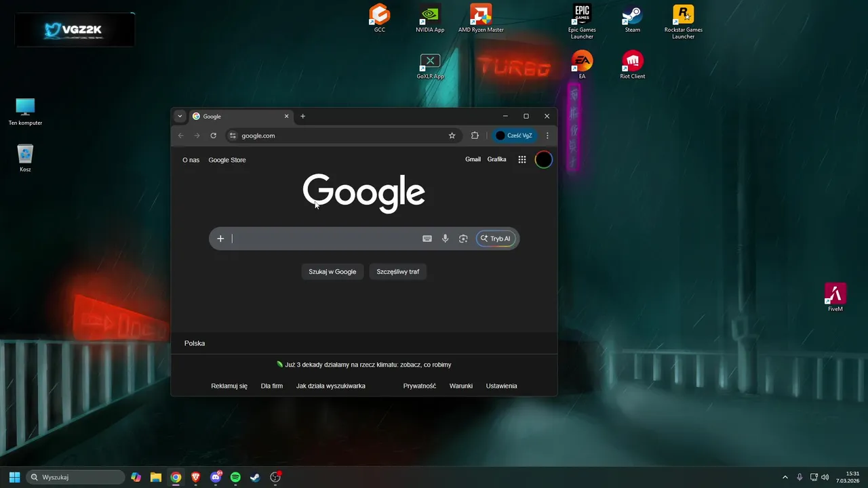The image size is (868, 488).
Task: Open Spotify from the taskbar
Action: pos(235,477)
